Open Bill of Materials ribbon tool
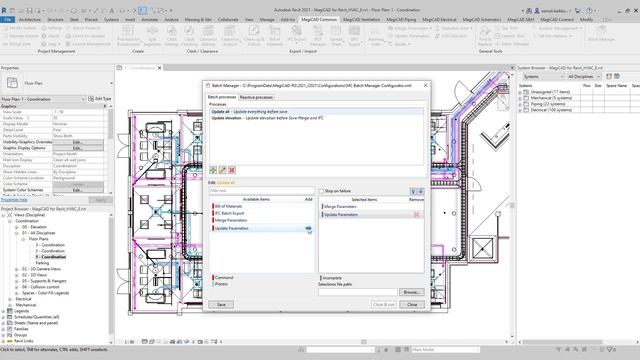This screenshot has height=360, width=640. click(x=275, y=35)
